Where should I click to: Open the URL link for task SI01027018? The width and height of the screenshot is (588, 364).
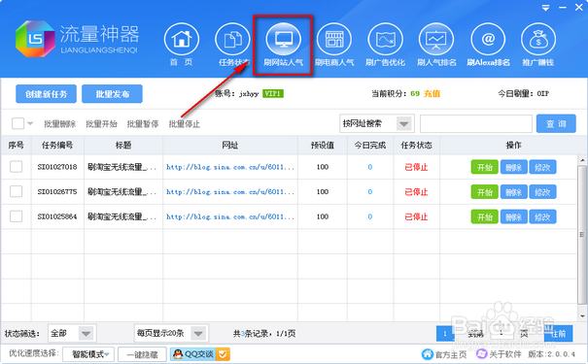[230, 167]
